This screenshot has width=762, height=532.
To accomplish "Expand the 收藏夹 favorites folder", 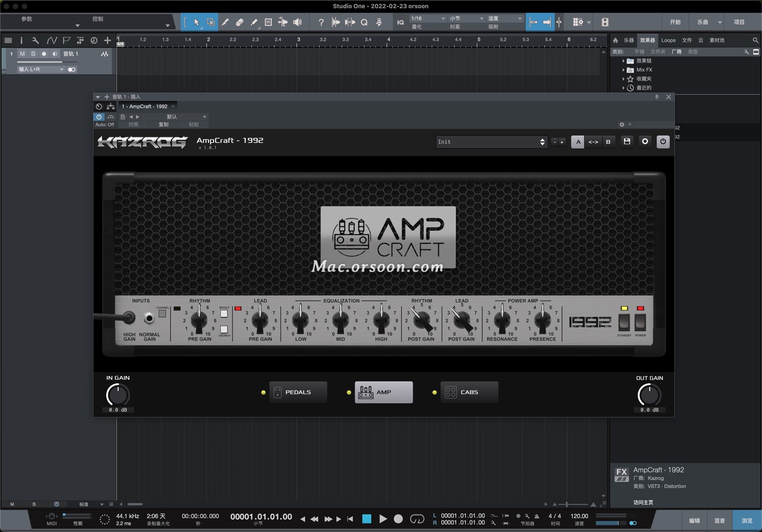I will [x=623, y=79].
